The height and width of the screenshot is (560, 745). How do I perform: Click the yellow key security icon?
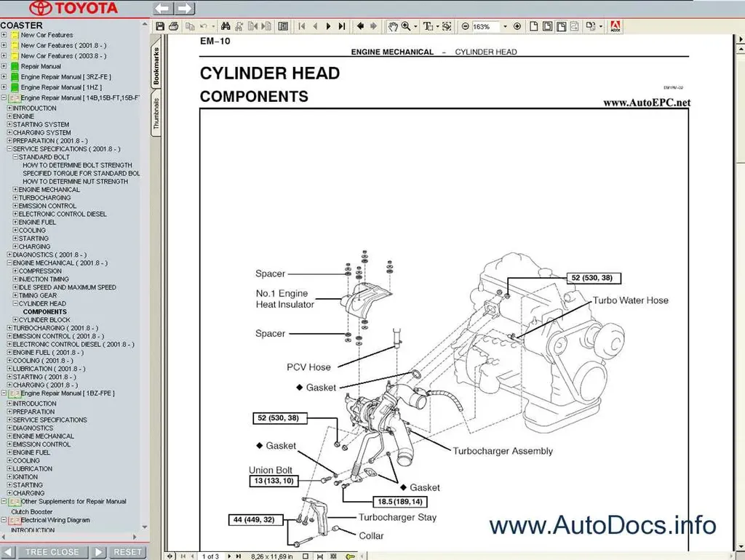[350, 556]
